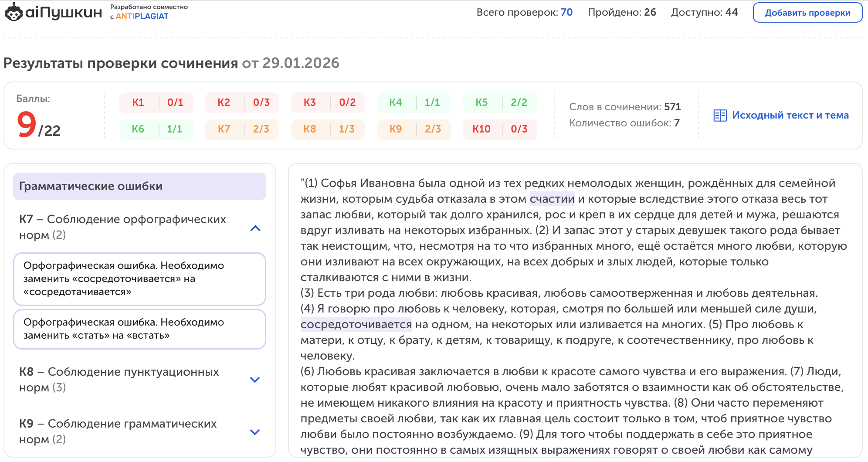Click the aiПушкин robot logo
The height and width of the screenshot is (462, 868).
15,13
